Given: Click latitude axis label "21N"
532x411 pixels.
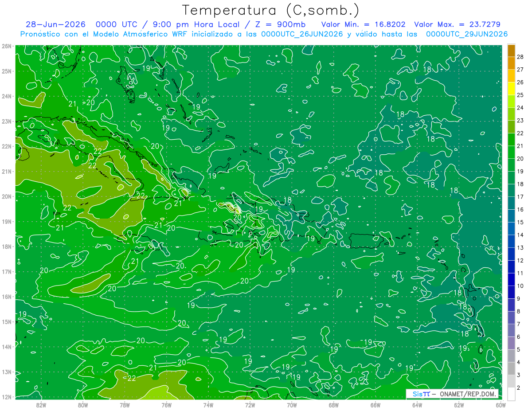Looking at the screenshot, I should click(x=7, y=171).
